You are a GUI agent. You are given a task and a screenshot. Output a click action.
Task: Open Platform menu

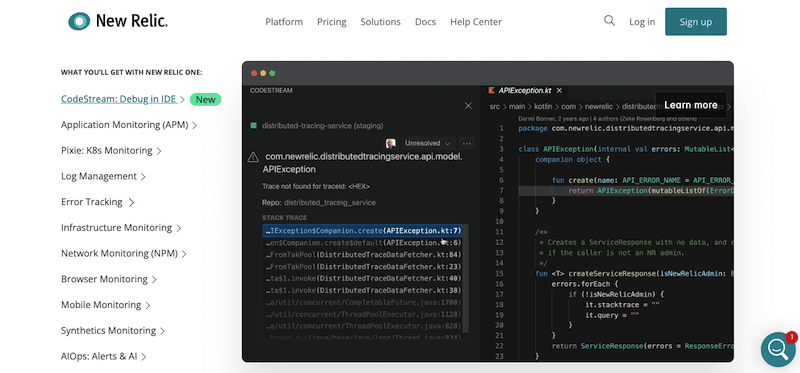coord(284,22)
